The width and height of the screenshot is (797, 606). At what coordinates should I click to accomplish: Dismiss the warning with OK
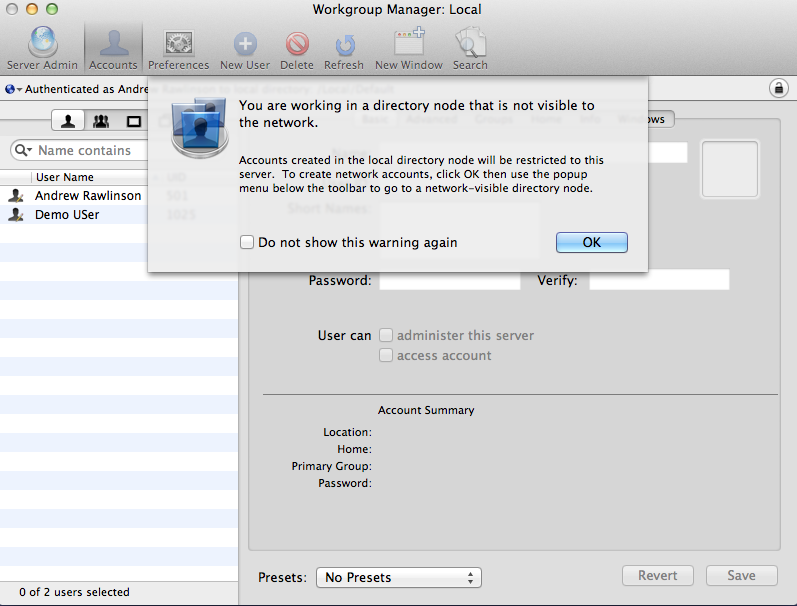click(x=592, y=243)
